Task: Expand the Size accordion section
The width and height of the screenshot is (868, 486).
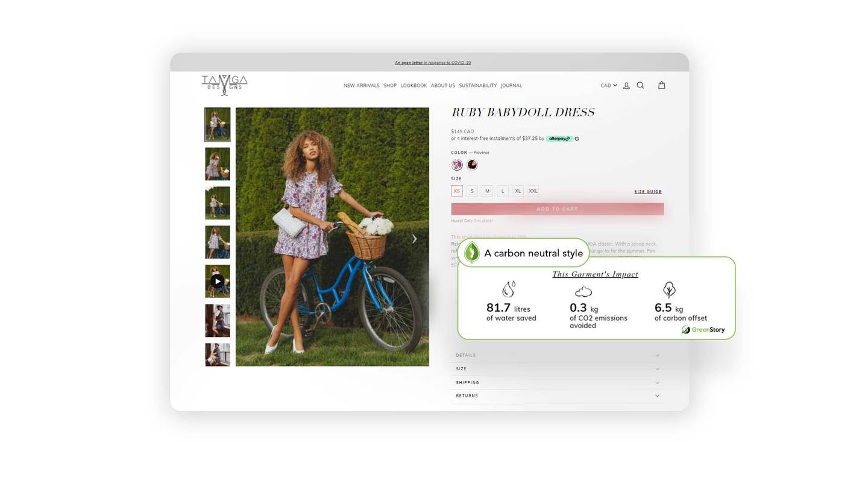Action: coord(557,369)
